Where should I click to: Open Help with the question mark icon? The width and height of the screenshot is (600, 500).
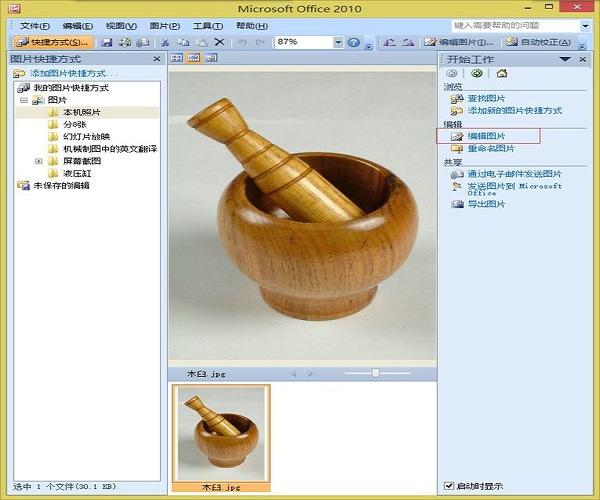pos(353,42)
